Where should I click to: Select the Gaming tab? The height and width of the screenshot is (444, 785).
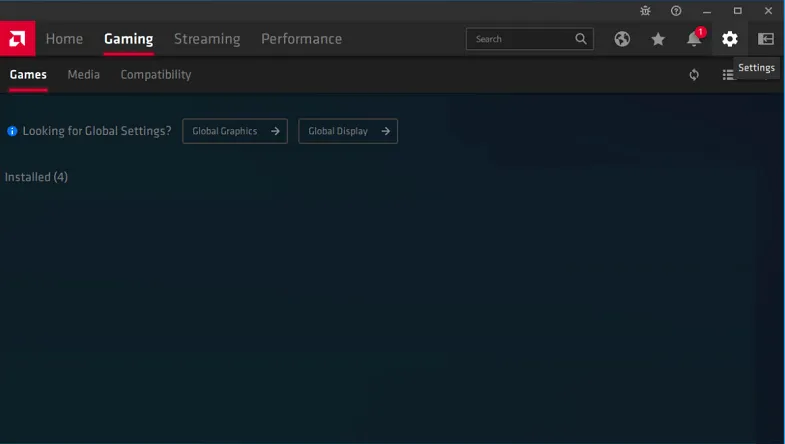pos(129,39)
